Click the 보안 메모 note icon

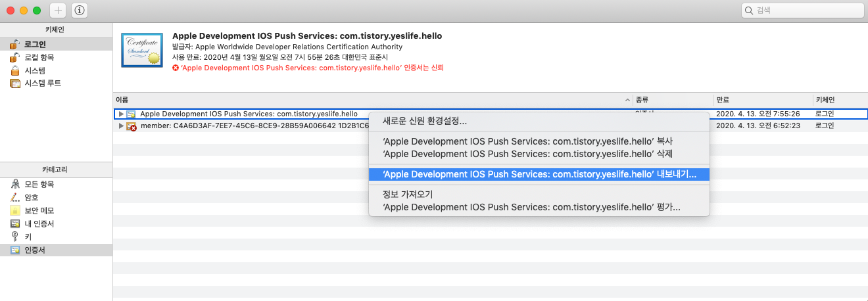(x=15, y=210)
